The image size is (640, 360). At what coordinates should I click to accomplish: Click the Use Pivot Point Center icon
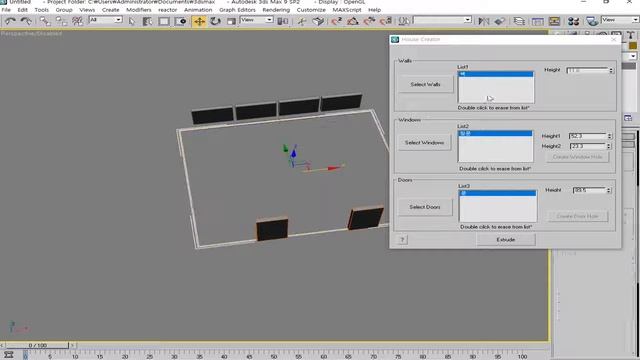click(x=282, y=21)
